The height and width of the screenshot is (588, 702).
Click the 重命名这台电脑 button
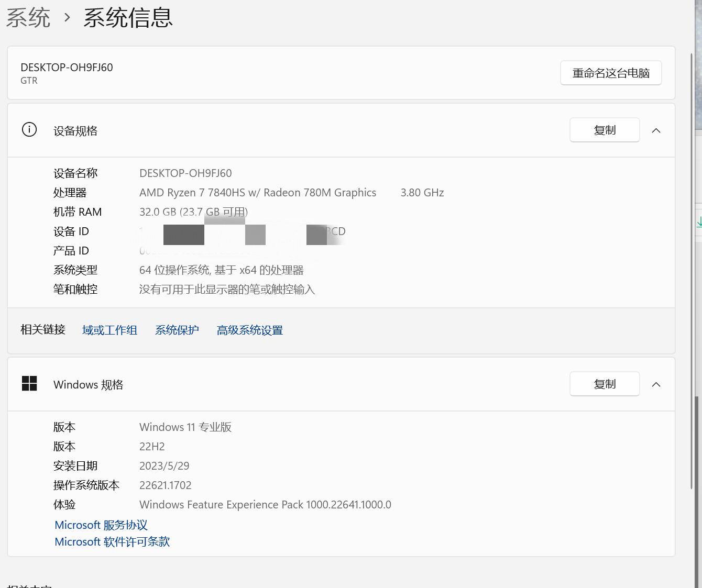610,73
